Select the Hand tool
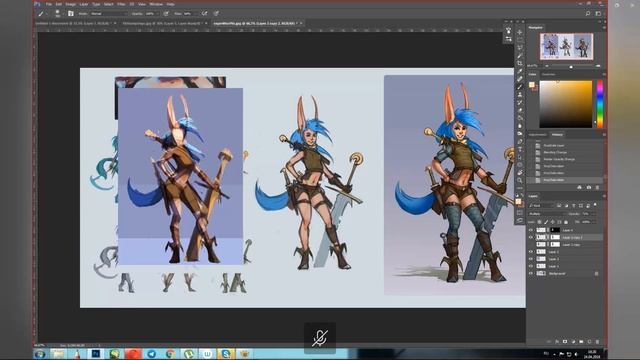This screenshot has width=640, height=360. click(520, 173)
